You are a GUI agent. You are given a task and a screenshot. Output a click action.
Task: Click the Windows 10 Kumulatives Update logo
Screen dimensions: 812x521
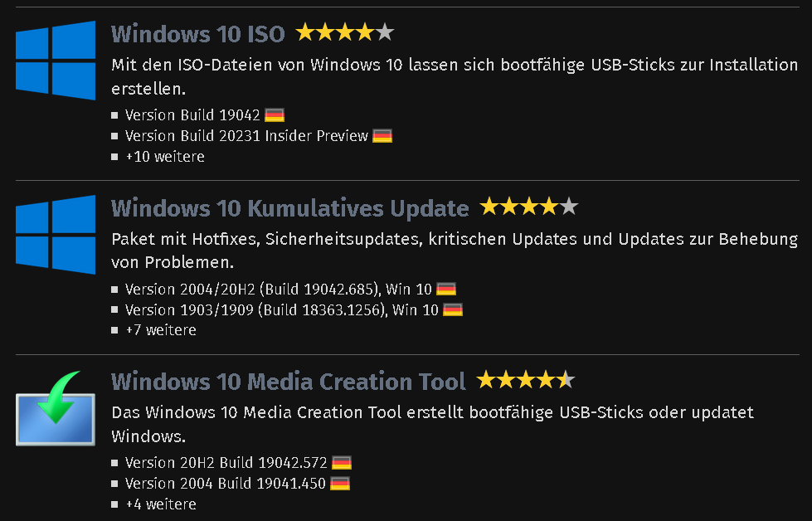56,235
